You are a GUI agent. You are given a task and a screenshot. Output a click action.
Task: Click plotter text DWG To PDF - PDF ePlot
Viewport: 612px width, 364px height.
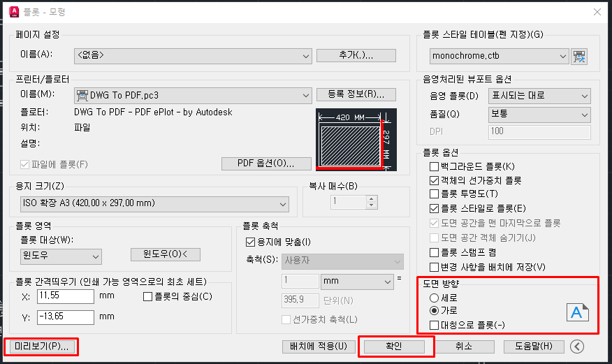tap(153, 112)
